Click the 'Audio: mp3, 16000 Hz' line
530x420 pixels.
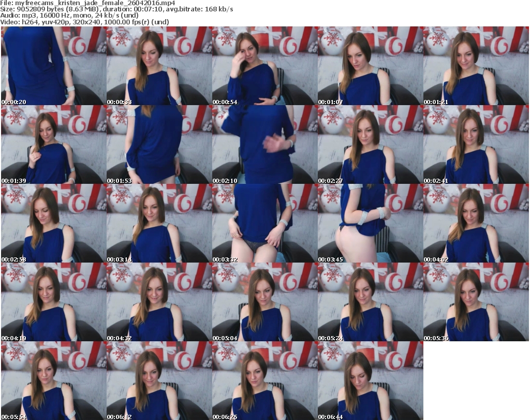[x=69, y=16]
